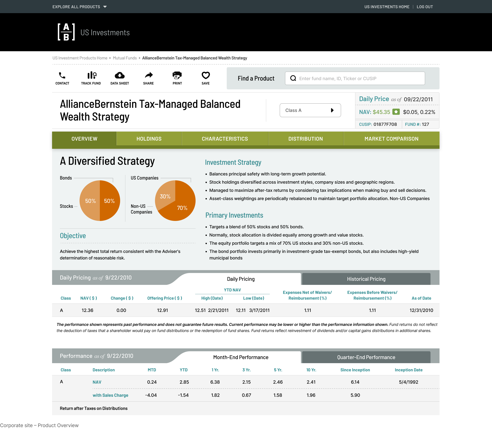Focus the Find a Product search field
Image resolution: width=492 pixels, height=448 pixels.
click(x=355, y=78)
